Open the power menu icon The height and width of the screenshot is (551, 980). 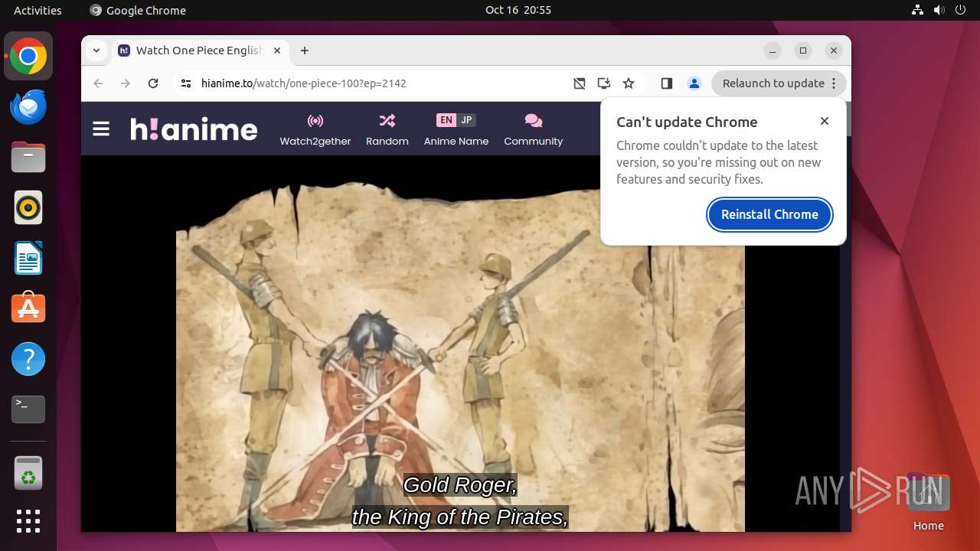[961, 10]
